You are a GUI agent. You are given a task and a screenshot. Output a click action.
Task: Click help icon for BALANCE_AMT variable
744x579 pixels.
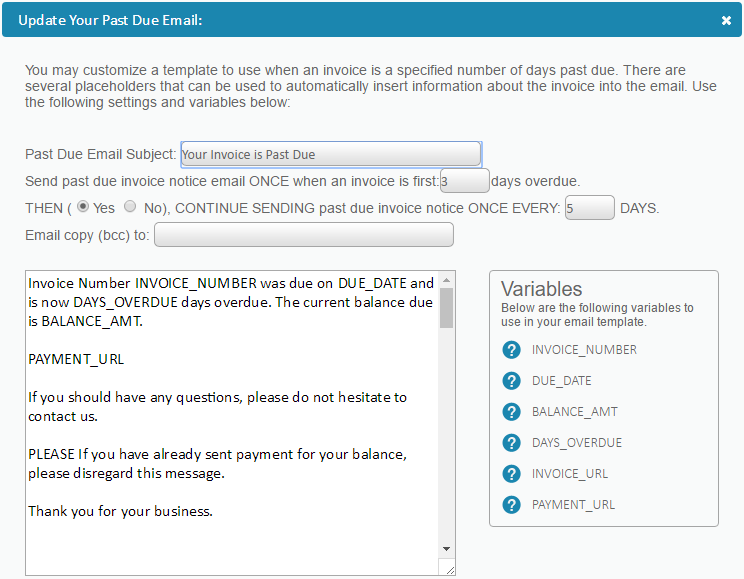[512, 412]
